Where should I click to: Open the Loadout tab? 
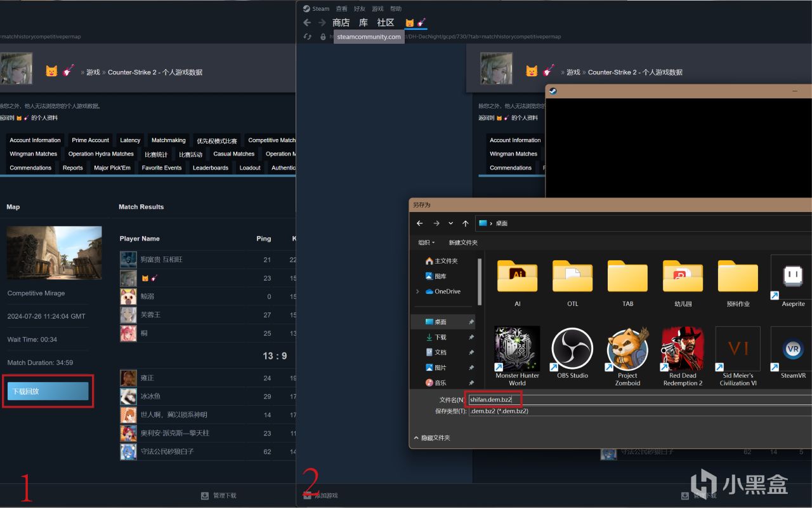tap(250, 168)
